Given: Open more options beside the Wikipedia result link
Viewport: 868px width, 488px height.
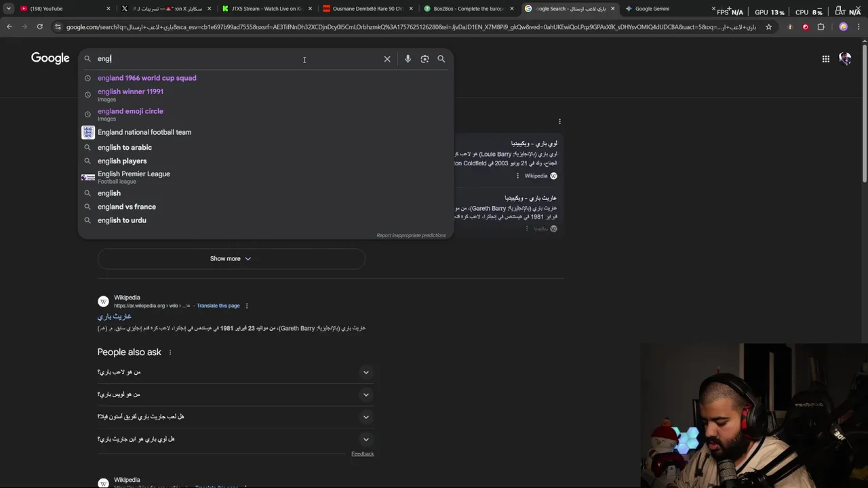Looking at the screenshot, I should 246,306.
